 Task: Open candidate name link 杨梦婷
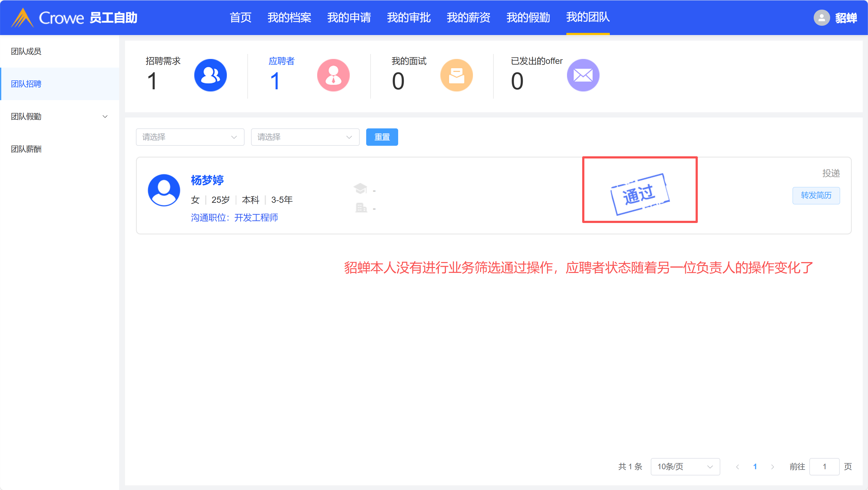tap(207, 180)
